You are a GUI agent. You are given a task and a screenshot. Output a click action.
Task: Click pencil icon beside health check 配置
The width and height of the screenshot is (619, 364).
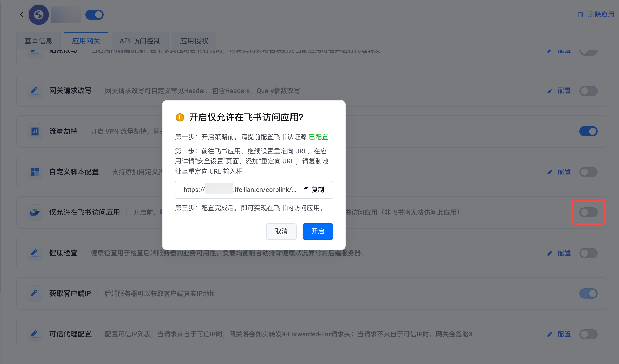550,253
